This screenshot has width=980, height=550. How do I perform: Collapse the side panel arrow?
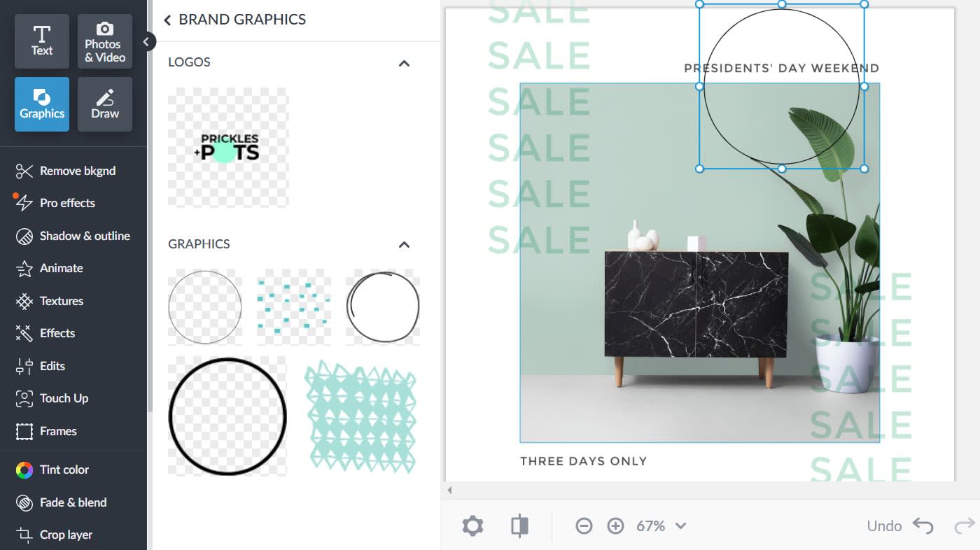(146, 42)
